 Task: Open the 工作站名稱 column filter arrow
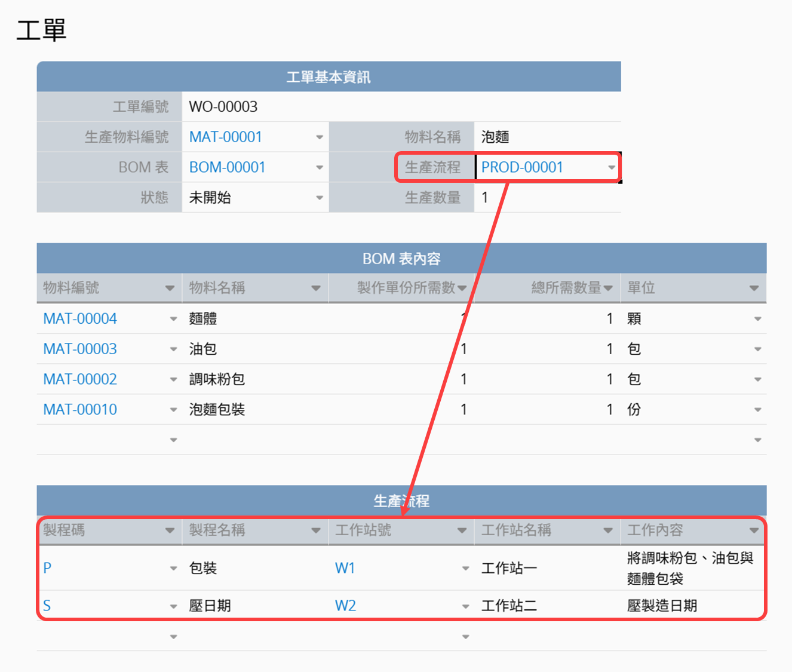608,530
